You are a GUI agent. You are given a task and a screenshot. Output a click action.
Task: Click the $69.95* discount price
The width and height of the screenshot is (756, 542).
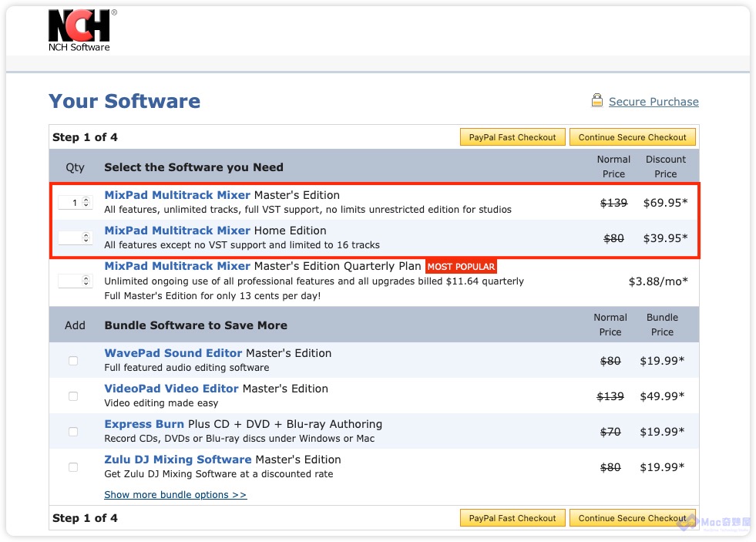[x=665, y=203]
